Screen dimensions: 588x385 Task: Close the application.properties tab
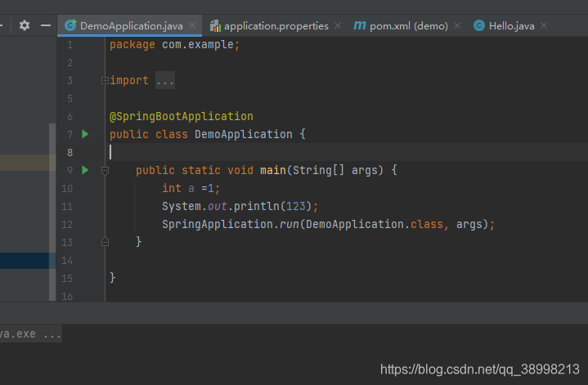[338, 25]
